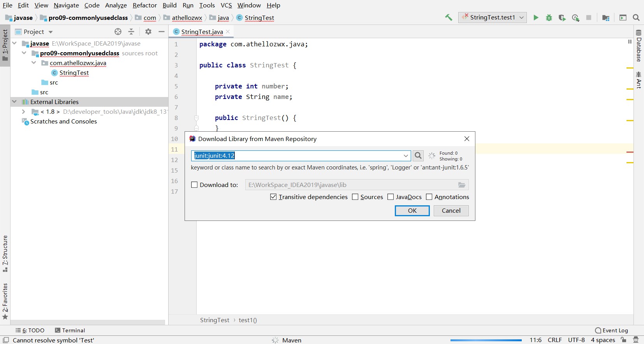The width and height of the screenshot is (644, 344).
Task: Click the inspector face icon in status bar
Action: coord(636,340)
